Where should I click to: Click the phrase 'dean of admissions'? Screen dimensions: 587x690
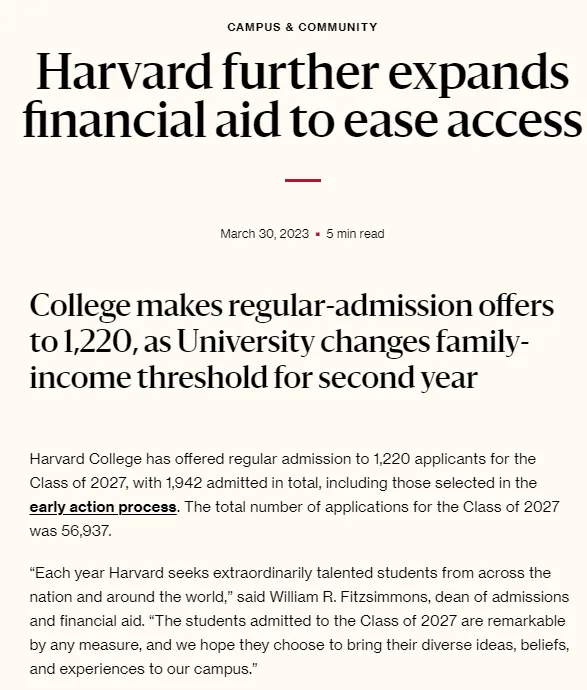coord(502,597)
